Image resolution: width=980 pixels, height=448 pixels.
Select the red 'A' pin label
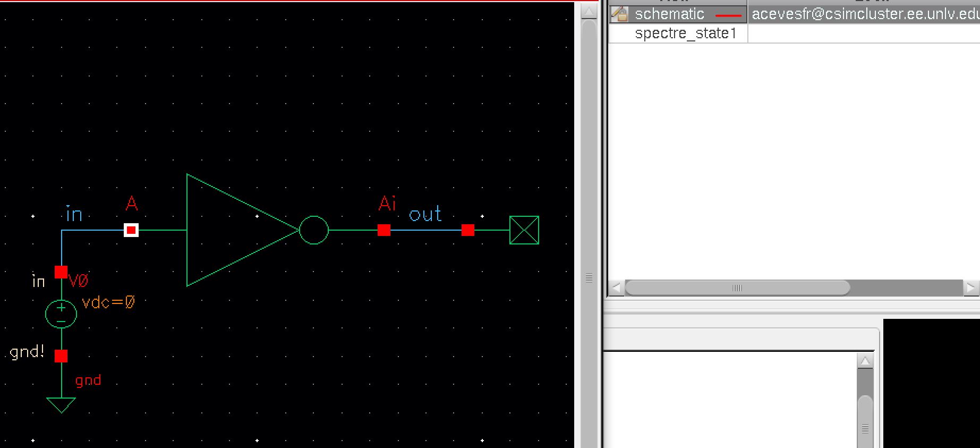132,203
